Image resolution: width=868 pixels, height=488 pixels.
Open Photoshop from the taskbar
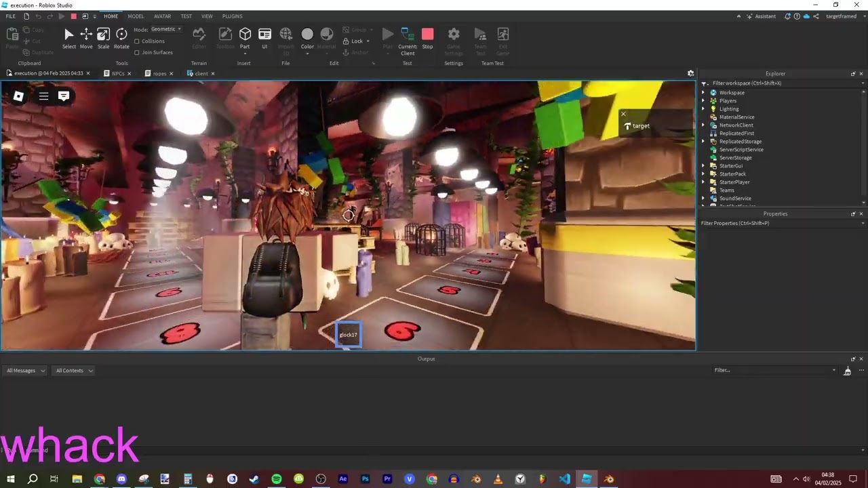[365, 479]
